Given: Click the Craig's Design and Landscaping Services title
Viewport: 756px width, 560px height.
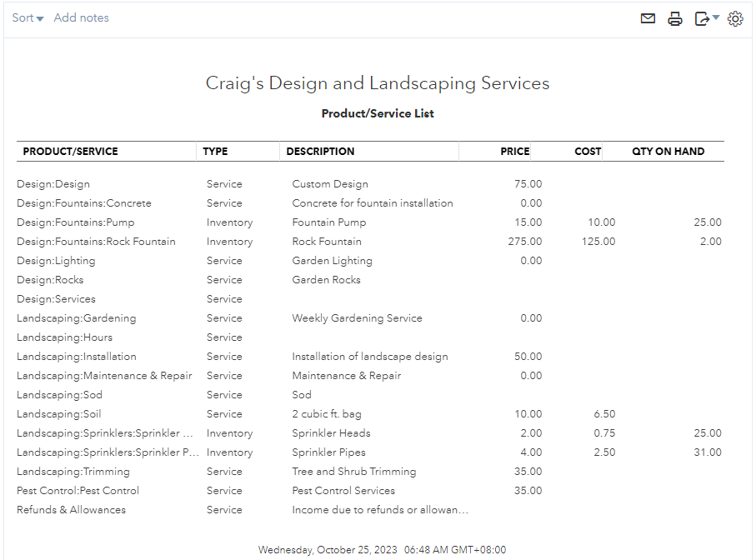Looking at the screenshot, I should [x=378, y=83].
